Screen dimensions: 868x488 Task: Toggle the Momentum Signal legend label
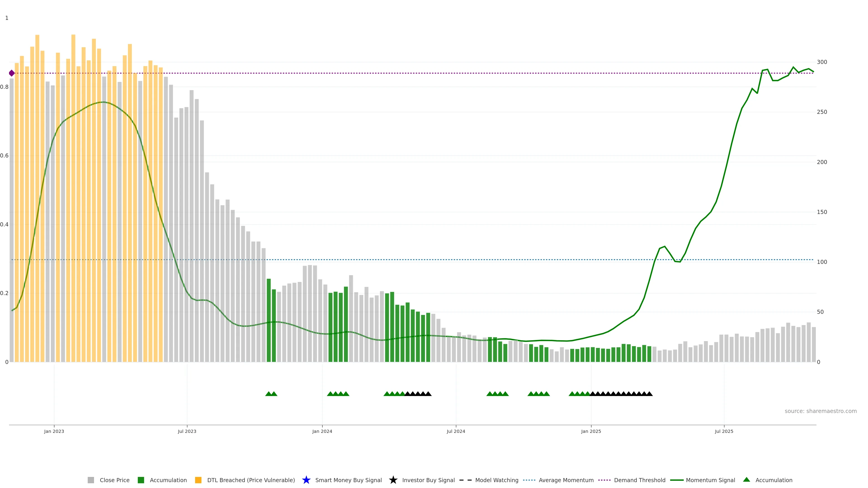click(x=710, y=480)
